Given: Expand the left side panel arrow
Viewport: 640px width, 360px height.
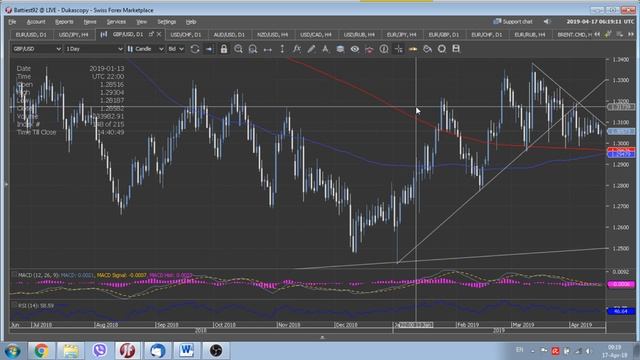Looking at the screenshot, I should click(6, 184).
